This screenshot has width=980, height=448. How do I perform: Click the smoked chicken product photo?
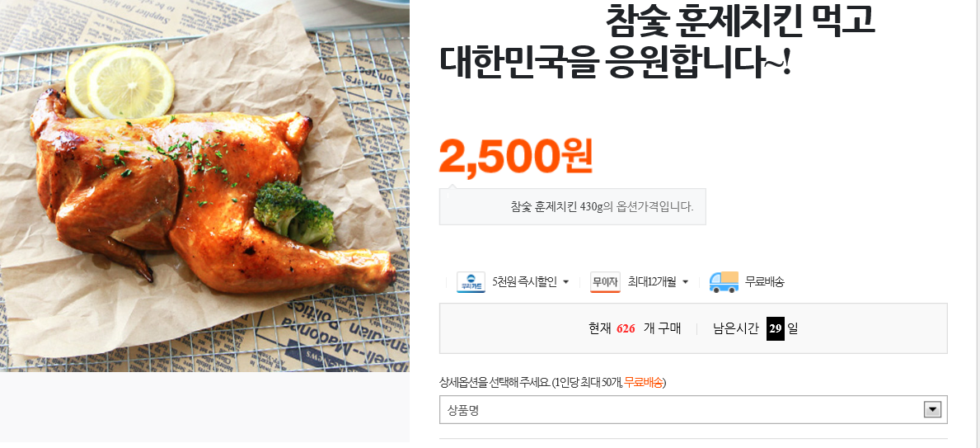click(204, 186)
